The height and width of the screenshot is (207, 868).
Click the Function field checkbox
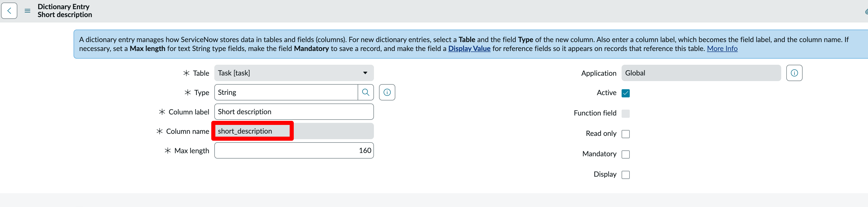pyautogui.click(x=625, y=113)
